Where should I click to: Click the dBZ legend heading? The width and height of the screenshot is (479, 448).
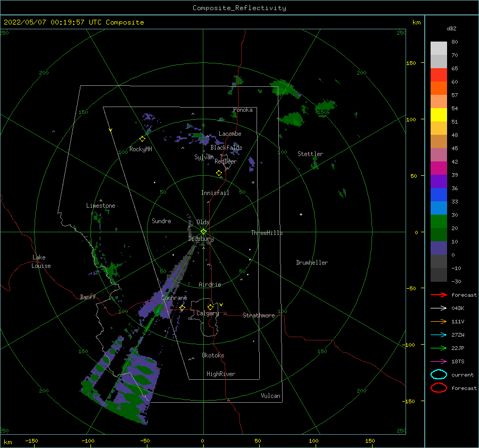451,28
